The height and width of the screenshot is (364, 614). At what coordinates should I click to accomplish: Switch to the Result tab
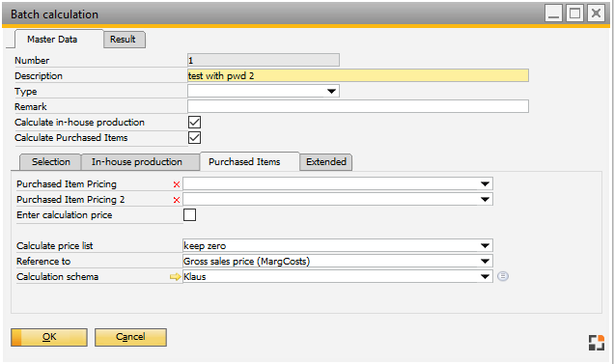(125, 40)
